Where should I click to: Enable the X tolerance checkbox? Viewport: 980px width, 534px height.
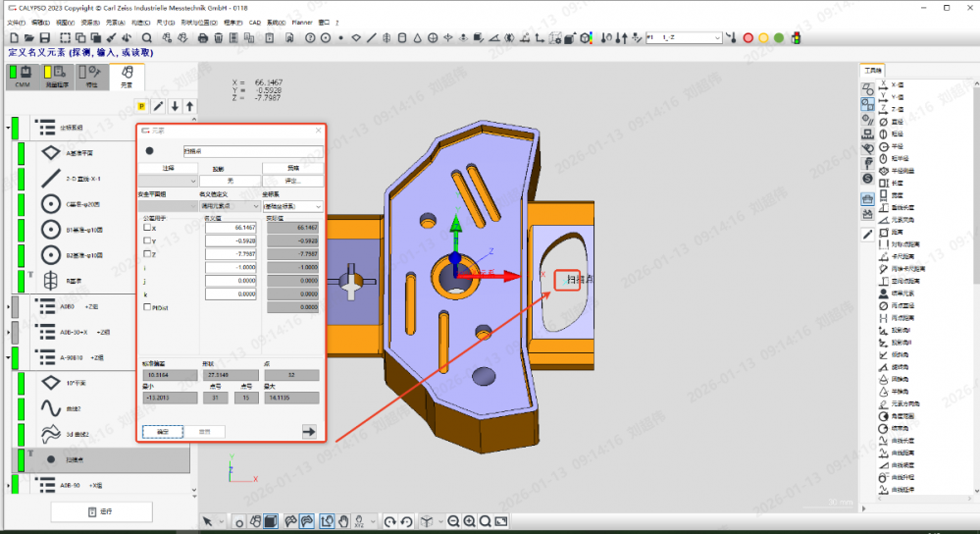pyautogui.click(x=147, y=228)
